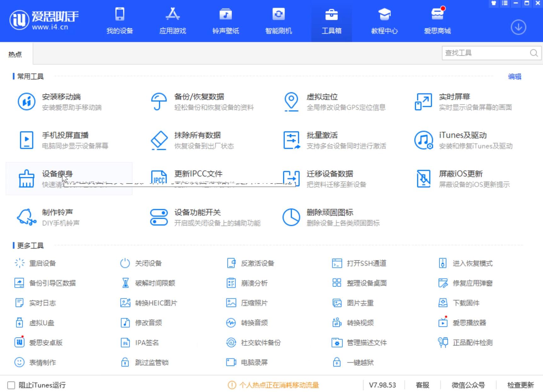The image size is (543, 392).
Task: Open the 应用游戏 tab
Action: pyautogui.click(x=173, y=21)
